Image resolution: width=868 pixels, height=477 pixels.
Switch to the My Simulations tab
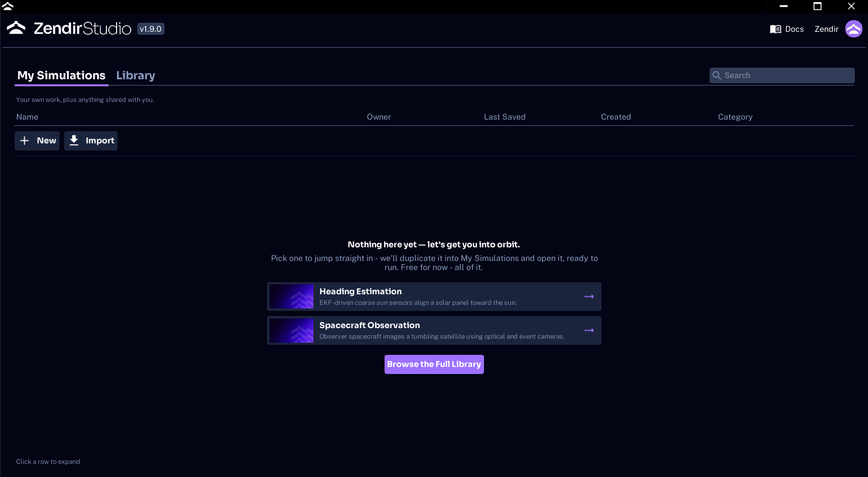tap(62, 75)
